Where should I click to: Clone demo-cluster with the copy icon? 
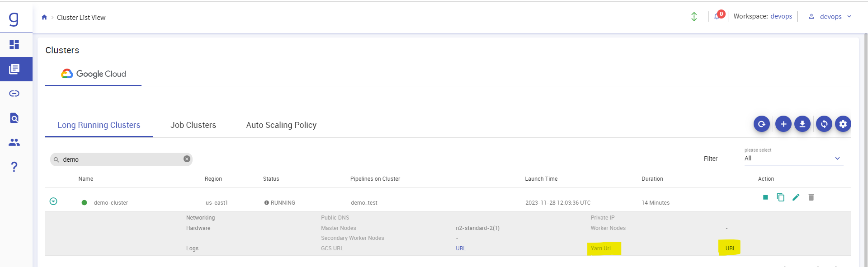[781, 197]
